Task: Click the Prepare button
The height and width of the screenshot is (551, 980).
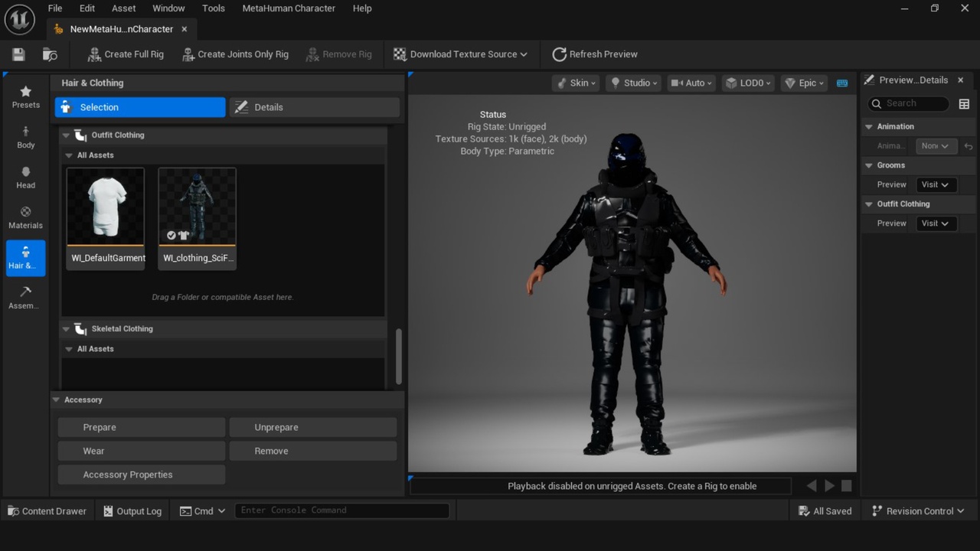Action: click(x=142, y=427)
